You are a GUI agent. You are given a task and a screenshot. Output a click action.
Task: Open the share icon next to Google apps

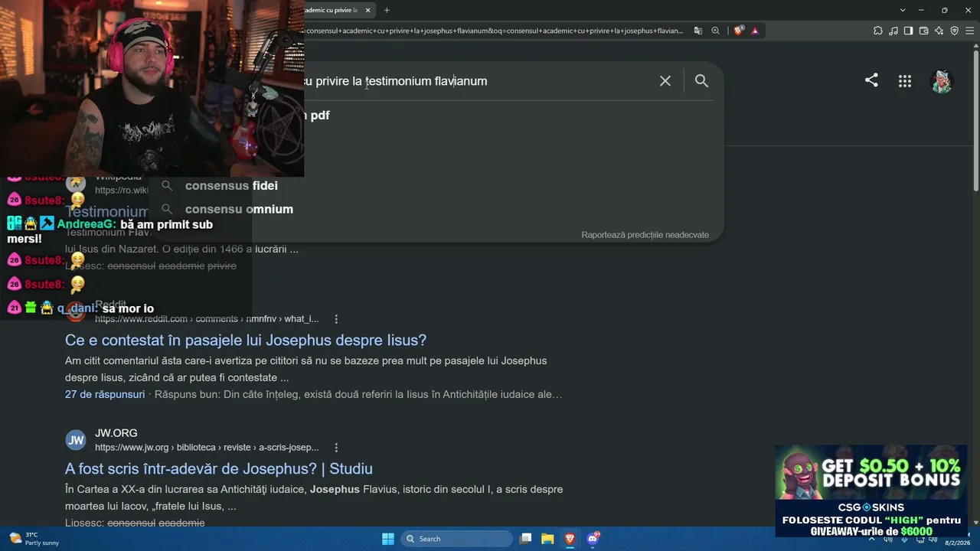[871, 80]
